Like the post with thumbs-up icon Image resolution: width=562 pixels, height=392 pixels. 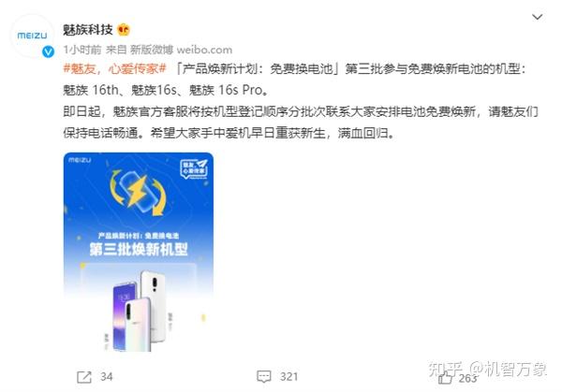point(446,378)
